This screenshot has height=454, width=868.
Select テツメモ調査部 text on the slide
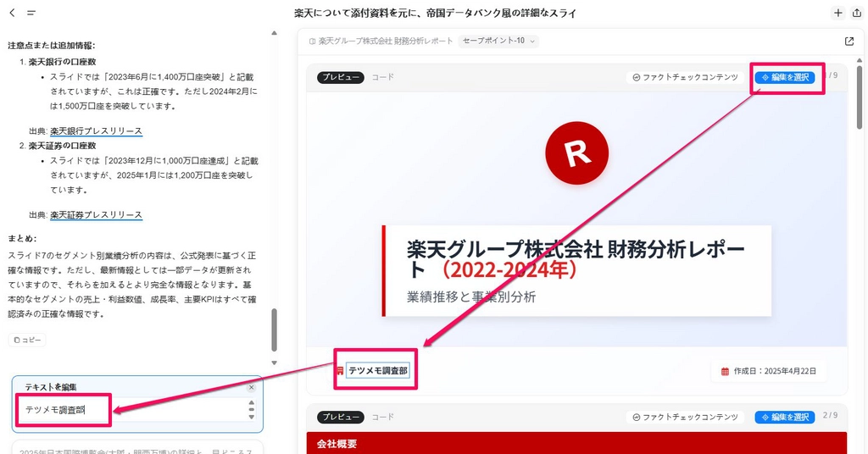pyautogui.click(x=377, y=370)
